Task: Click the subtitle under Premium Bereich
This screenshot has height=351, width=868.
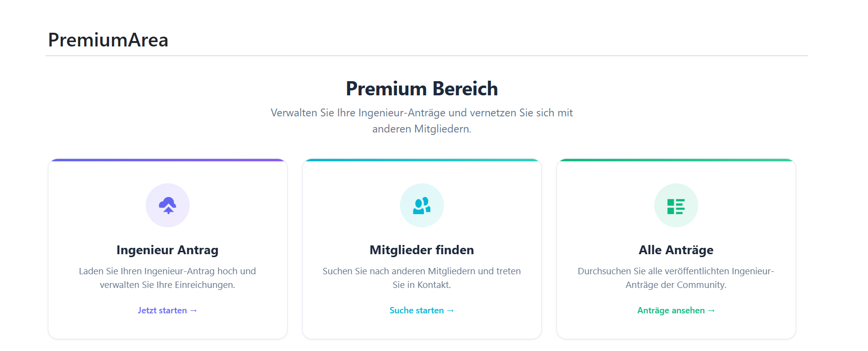Action: pyautogui.click(x=422, y=121)
